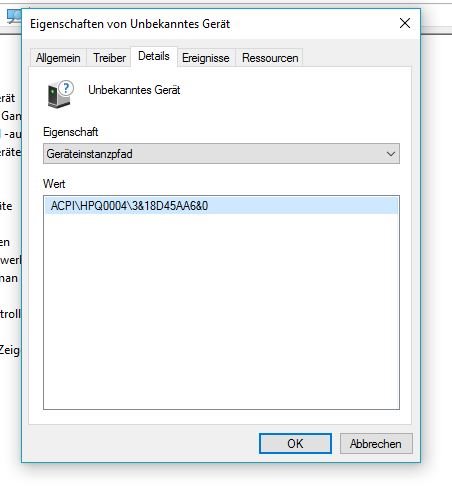The height and width of the screenshot is (486, 452).
Task: Open the Treiber tab
Action: pos(109,58)
